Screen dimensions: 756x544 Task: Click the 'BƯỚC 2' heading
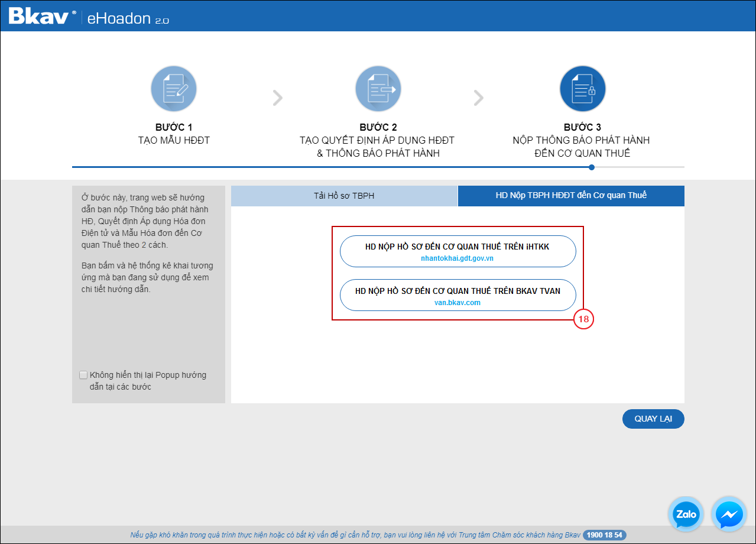point(378,127)
